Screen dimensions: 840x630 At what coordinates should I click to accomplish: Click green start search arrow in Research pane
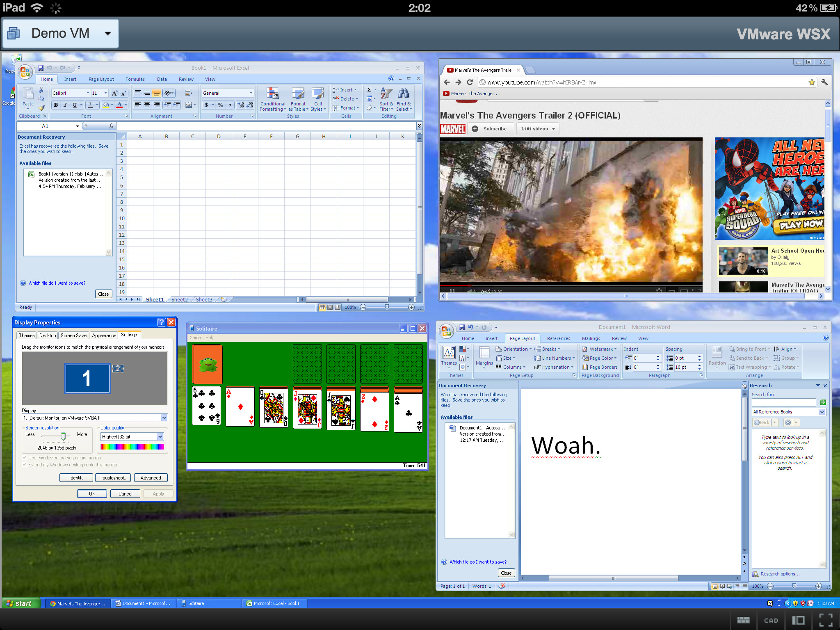[822, 402]
